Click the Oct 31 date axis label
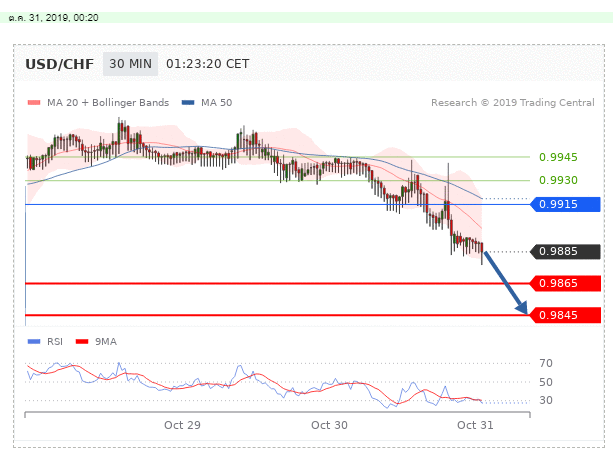This screenshot has width=613, height=458. 475,425
